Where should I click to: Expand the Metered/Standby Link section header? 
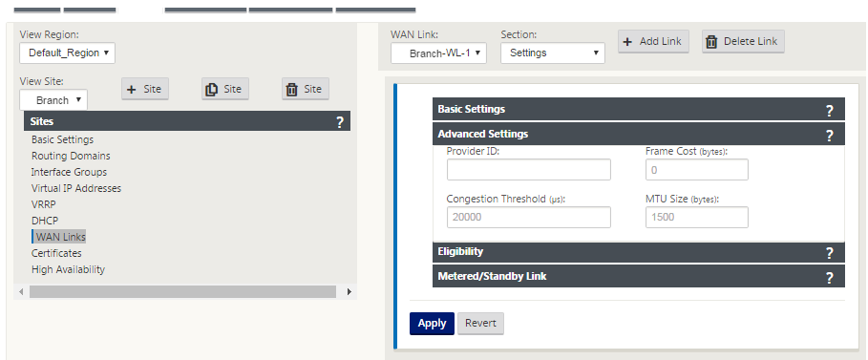click(x=638, y=276)
